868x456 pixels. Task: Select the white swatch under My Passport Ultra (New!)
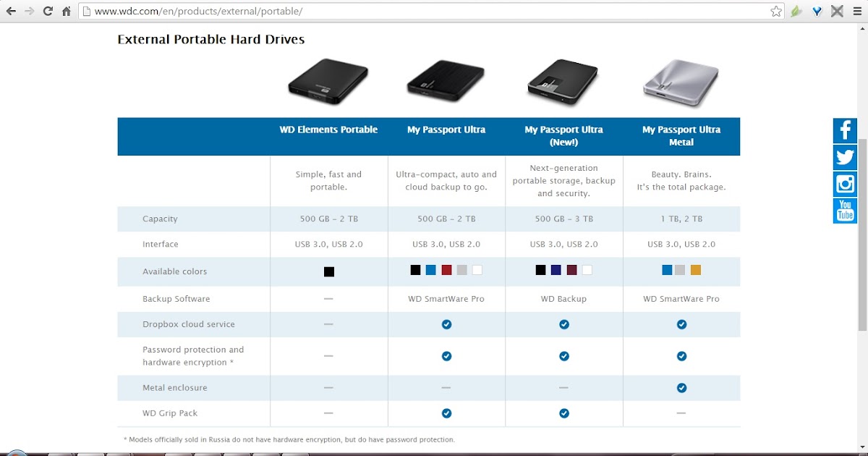[587, 270]
